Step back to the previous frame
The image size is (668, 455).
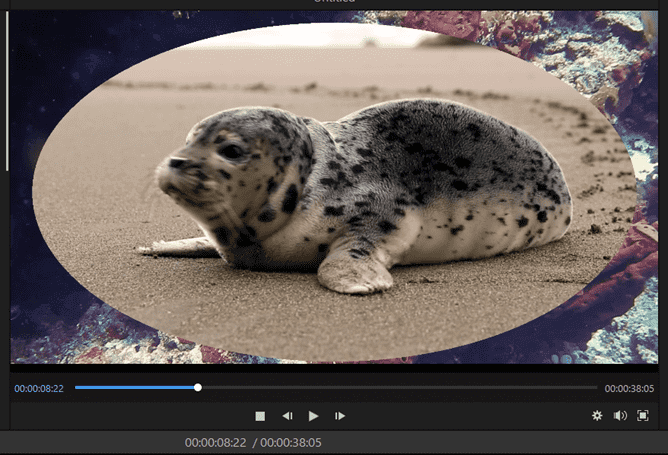288,416
